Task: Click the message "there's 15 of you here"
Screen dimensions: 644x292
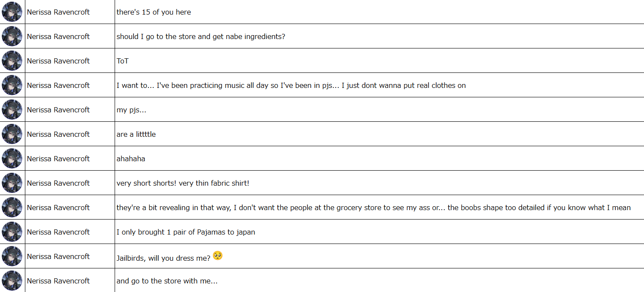Action: pos(154,12)
